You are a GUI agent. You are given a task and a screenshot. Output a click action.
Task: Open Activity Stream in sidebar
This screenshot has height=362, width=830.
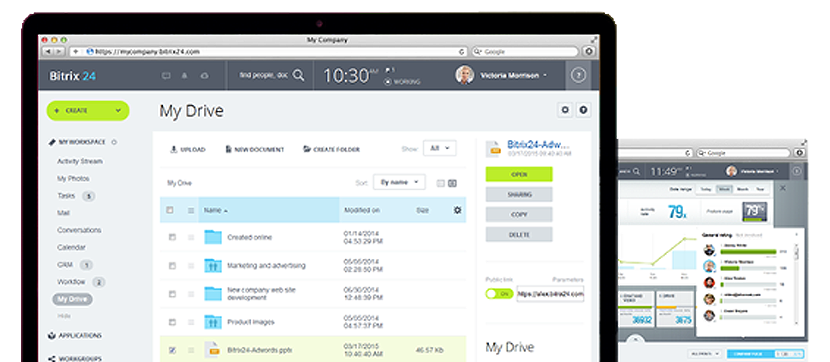[80, 161]
